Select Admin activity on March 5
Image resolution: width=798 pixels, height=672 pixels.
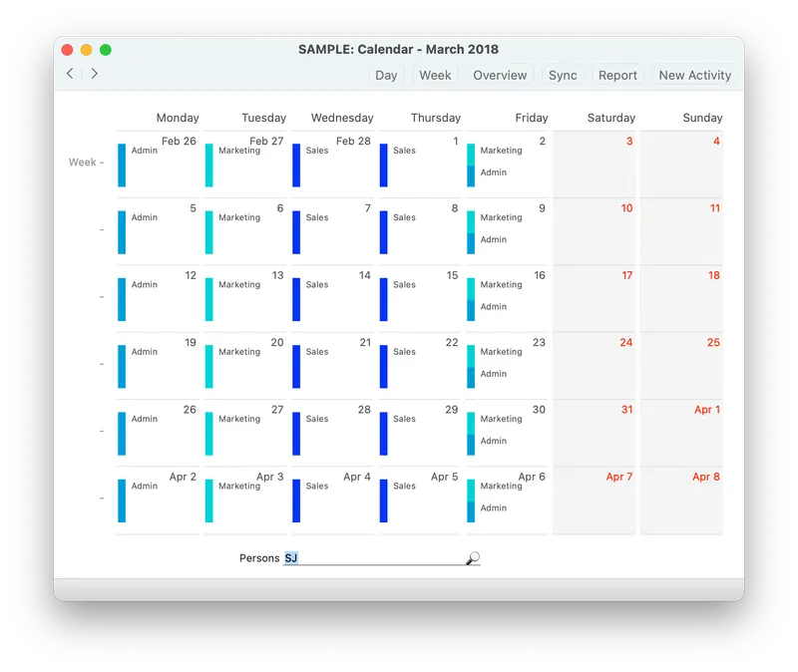(144, 217)
